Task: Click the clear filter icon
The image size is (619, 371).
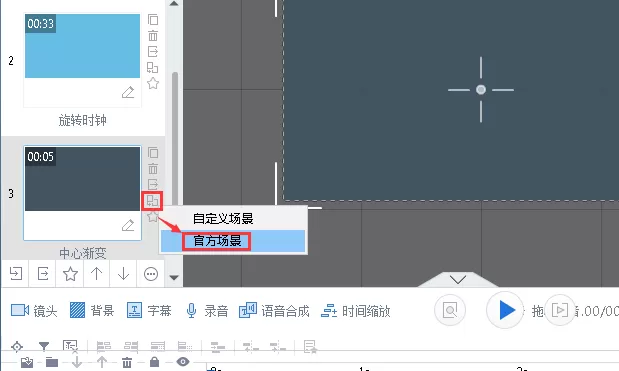Action: [x=70, y=347]
